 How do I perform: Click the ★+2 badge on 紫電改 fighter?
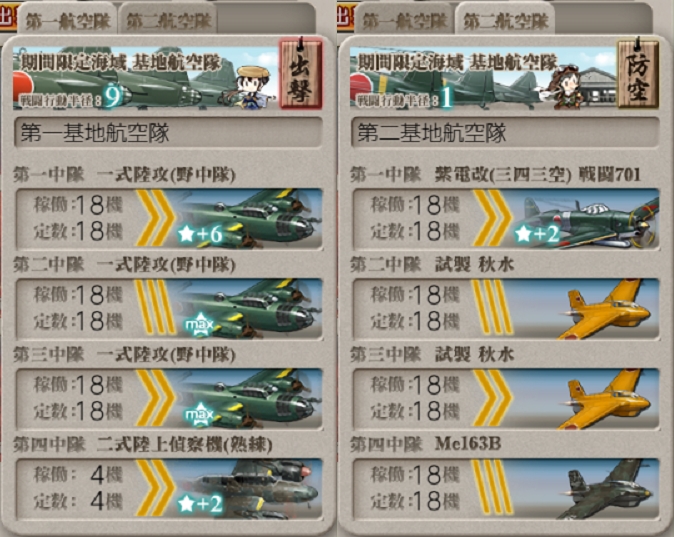pyautogui.click(x=538, y=234)
